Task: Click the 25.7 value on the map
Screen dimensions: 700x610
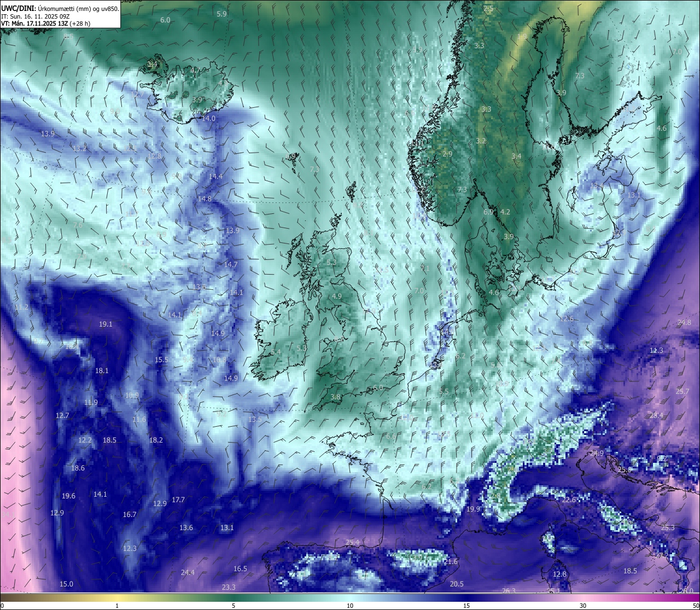Action: [682, 391]
